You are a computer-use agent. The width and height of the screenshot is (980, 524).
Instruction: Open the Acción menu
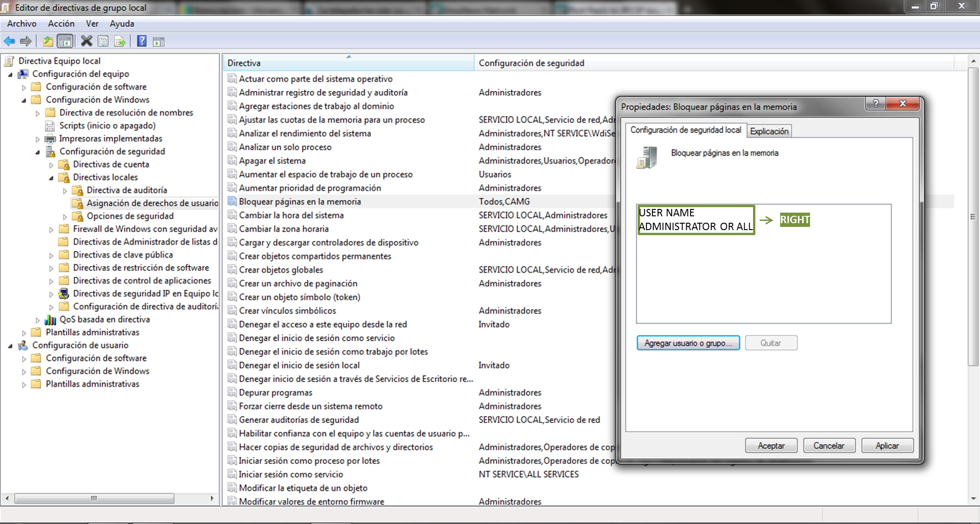click(61, 23)
